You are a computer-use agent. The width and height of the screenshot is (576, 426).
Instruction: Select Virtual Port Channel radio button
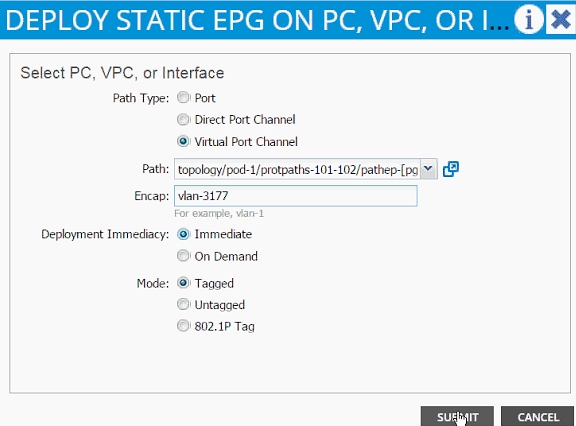click(183, 141)
